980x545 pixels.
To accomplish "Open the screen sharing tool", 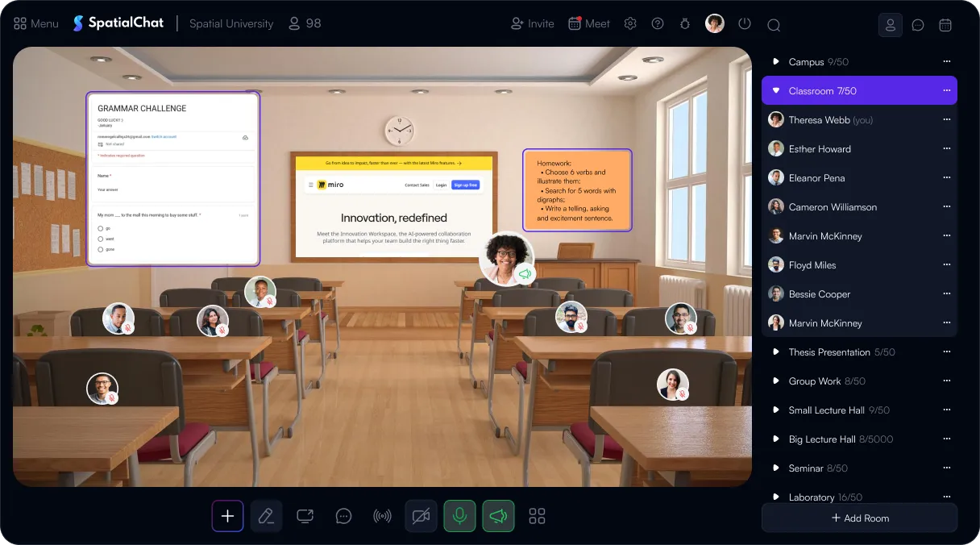I will (x=305, y=515).
